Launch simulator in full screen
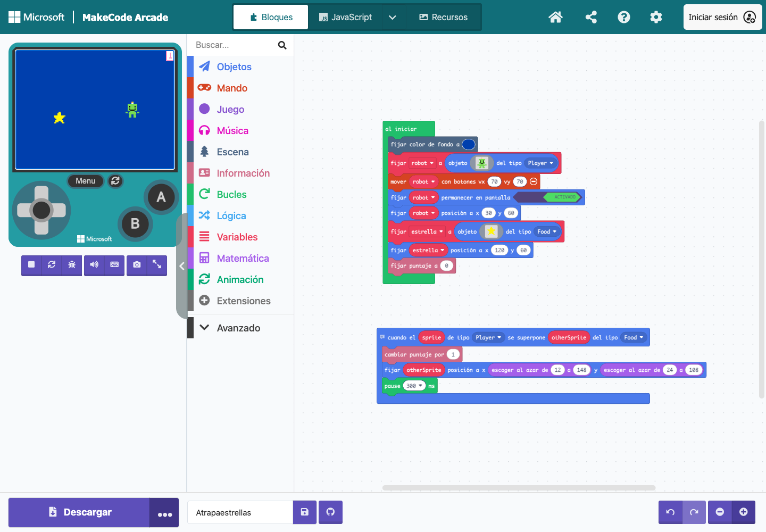Image resolution: width=766 pixels, height=532 pixels. 157,264
